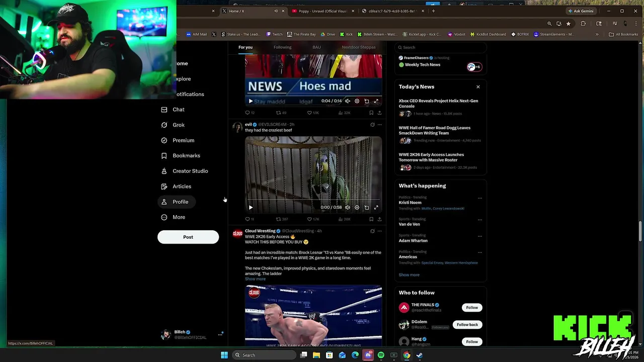Click the X search field
Screen dimensions: 644x362
pyautogui.click(x=441, y=47)
